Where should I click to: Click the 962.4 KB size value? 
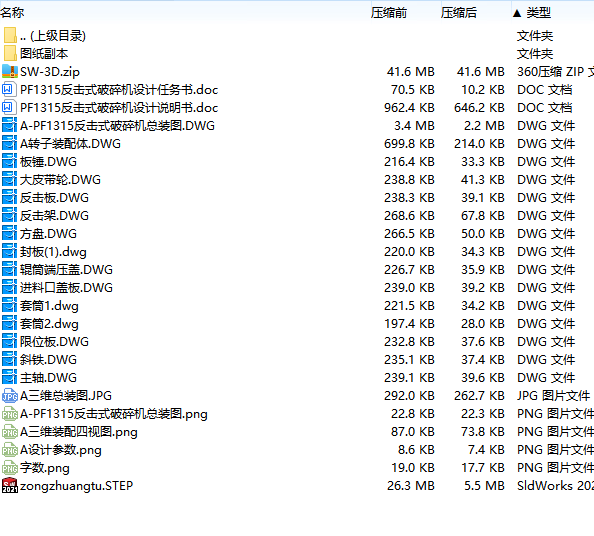point(409,108)
